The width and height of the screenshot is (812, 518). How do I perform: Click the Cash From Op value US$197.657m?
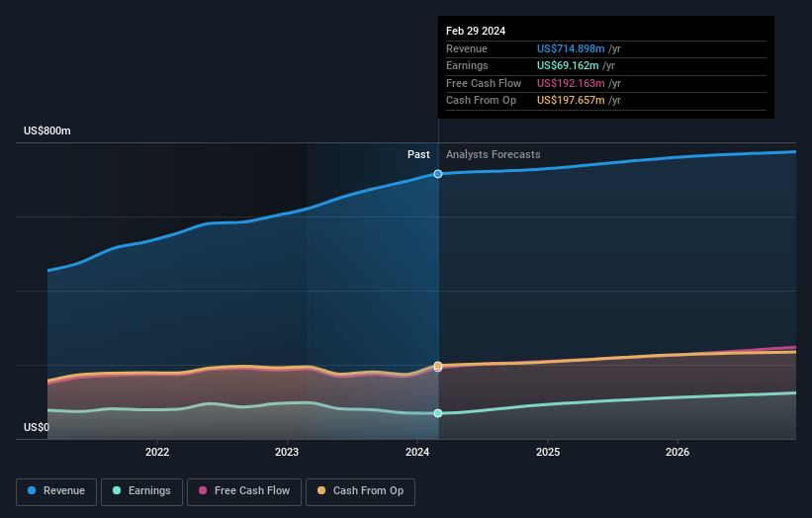tap(571, 101)
